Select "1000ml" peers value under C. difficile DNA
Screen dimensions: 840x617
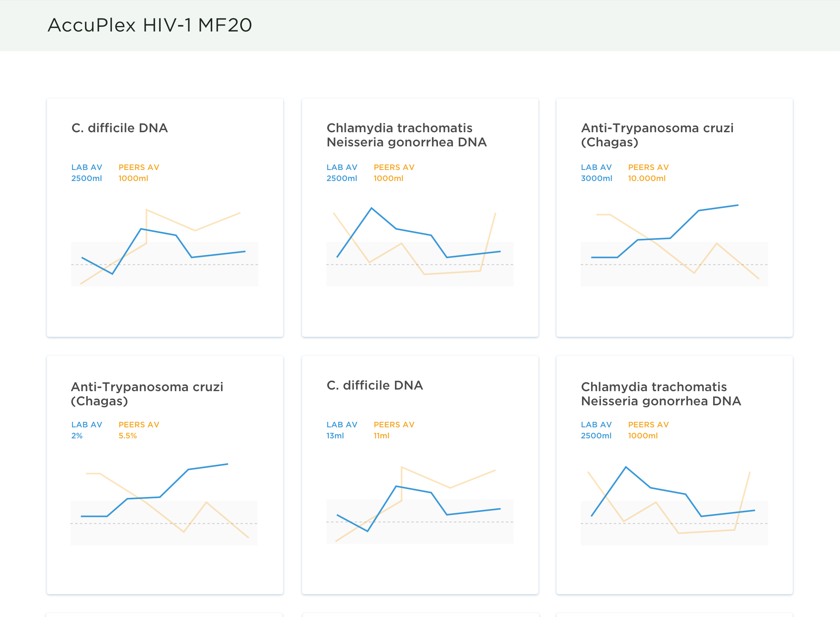(x=134, y=178)
